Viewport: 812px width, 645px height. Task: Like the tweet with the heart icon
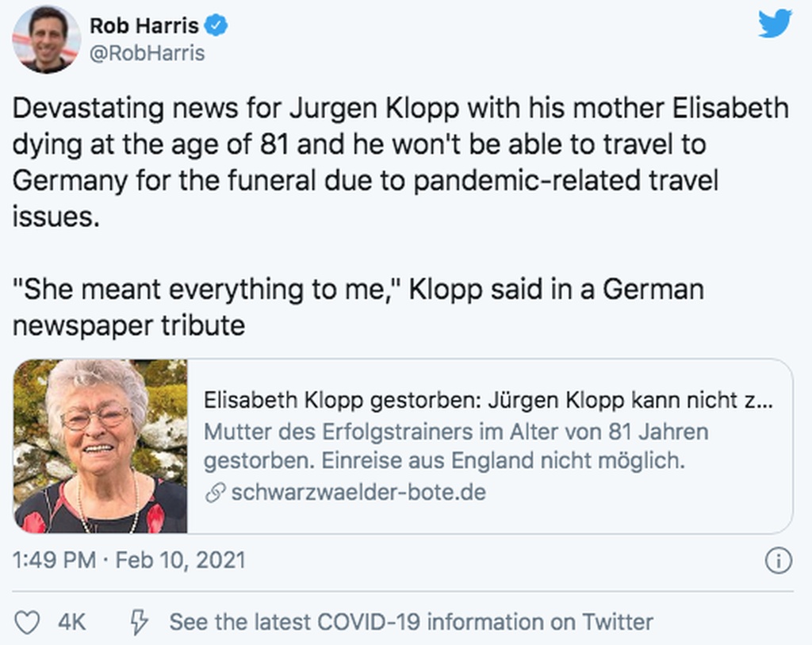[28, 623]
